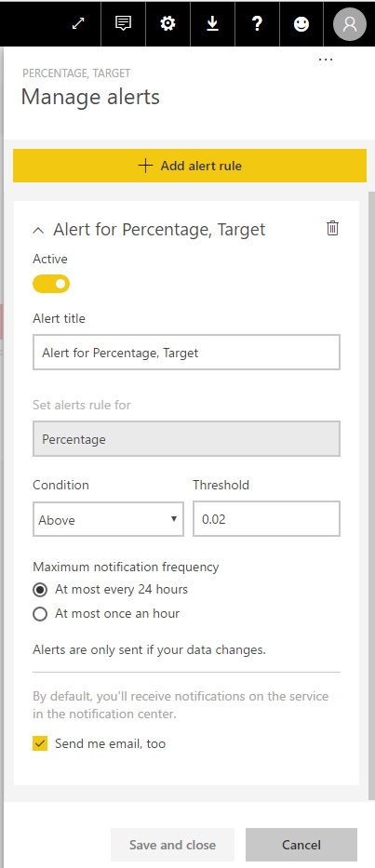The height and width of the screenshot is (868, 375).
Task: Open the more options ellipsis
Action: [x=326, y=59]
